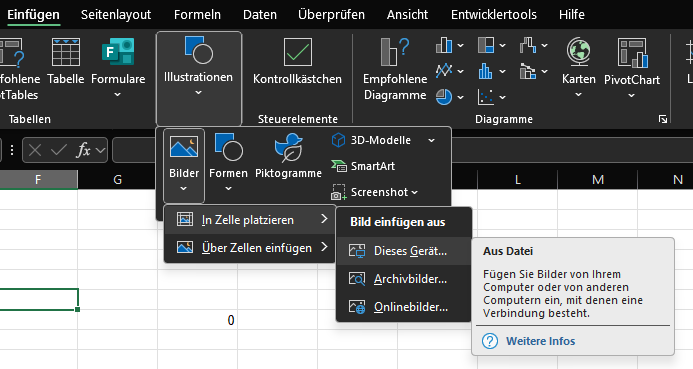
Task: Switch to the Daten tab
Action: point(260,15)
